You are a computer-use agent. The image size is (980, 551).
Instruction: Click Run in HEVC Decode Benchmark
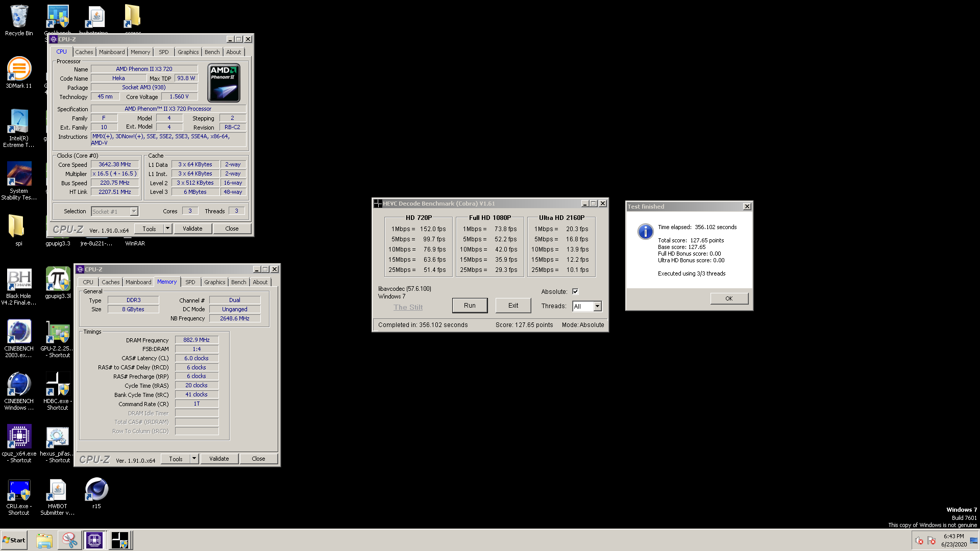pyautogui.click(x=470, y=306)
